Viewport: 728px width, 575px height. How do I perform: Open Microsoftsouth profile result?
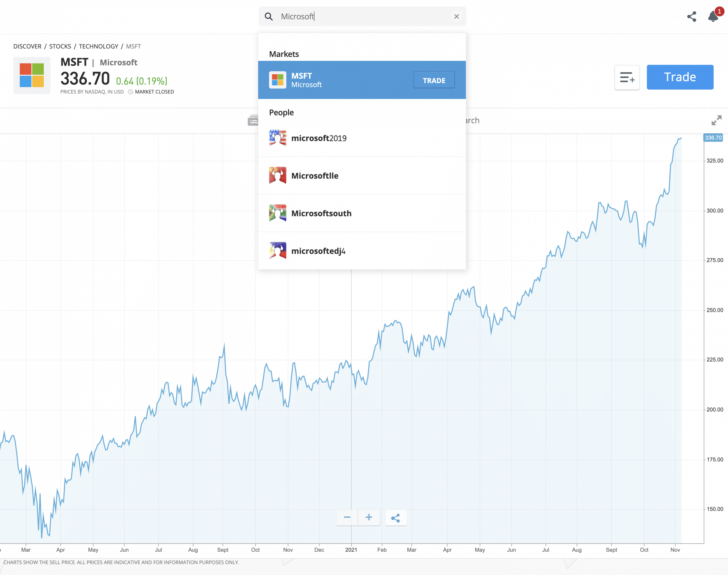click(x=362, y=213)
